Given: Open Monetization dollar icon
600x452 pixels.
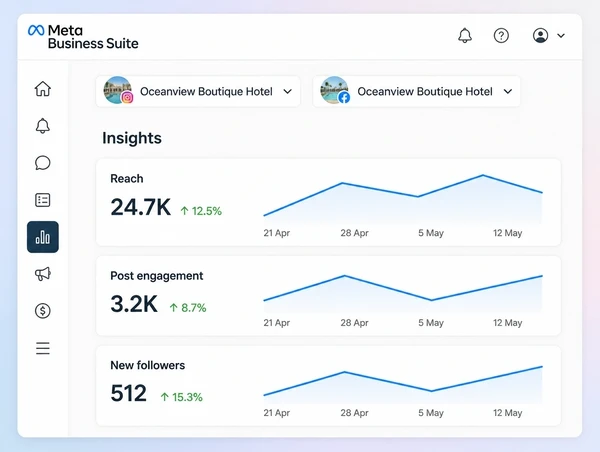Looking at the screenshot, I should pos(42,311).
